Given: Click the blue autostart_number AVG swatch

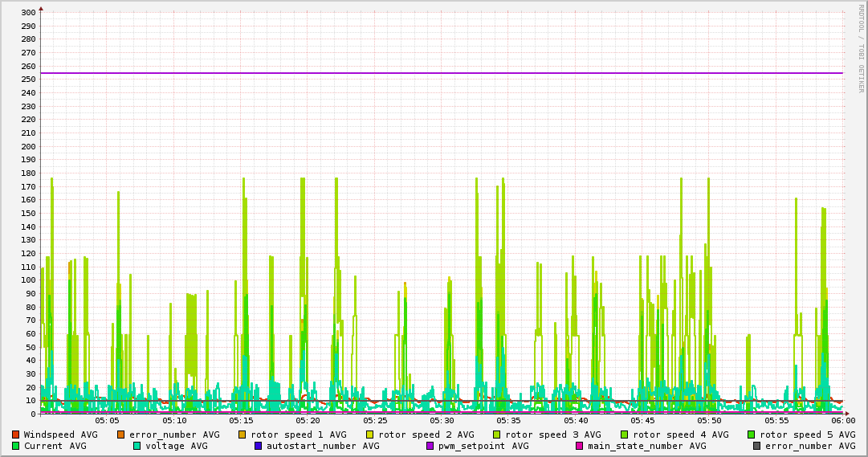Looking at the screenshot, I should coord(259,446).
